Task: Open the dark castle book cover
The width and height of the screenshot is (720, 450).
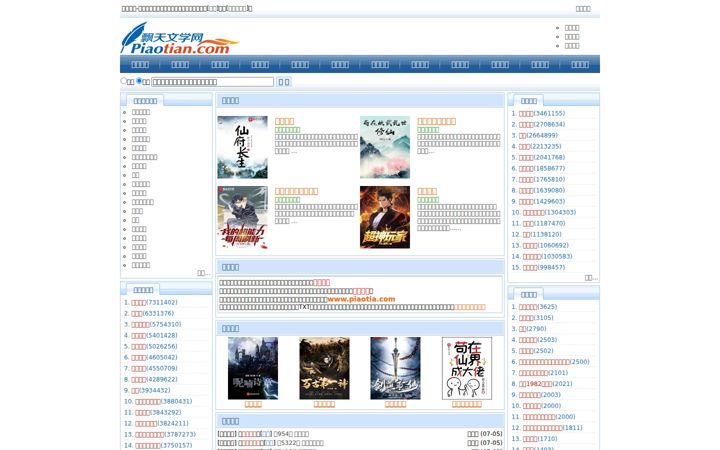Action: tap(253, 368)
